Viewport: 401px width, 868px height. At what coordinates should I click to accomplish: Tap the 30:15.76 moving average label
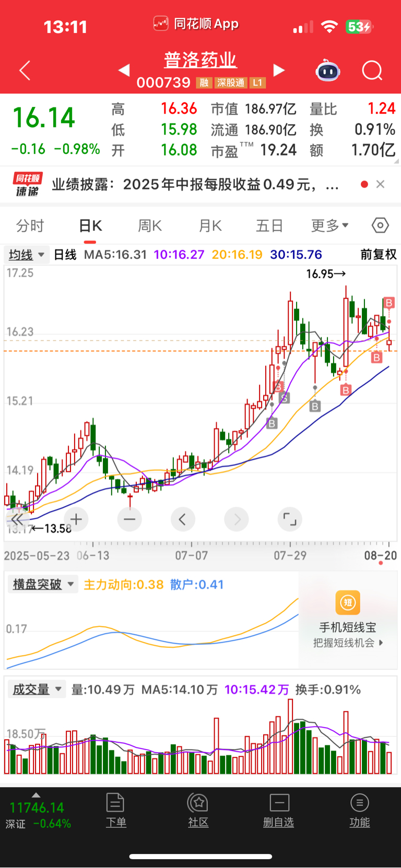[296, 255]
